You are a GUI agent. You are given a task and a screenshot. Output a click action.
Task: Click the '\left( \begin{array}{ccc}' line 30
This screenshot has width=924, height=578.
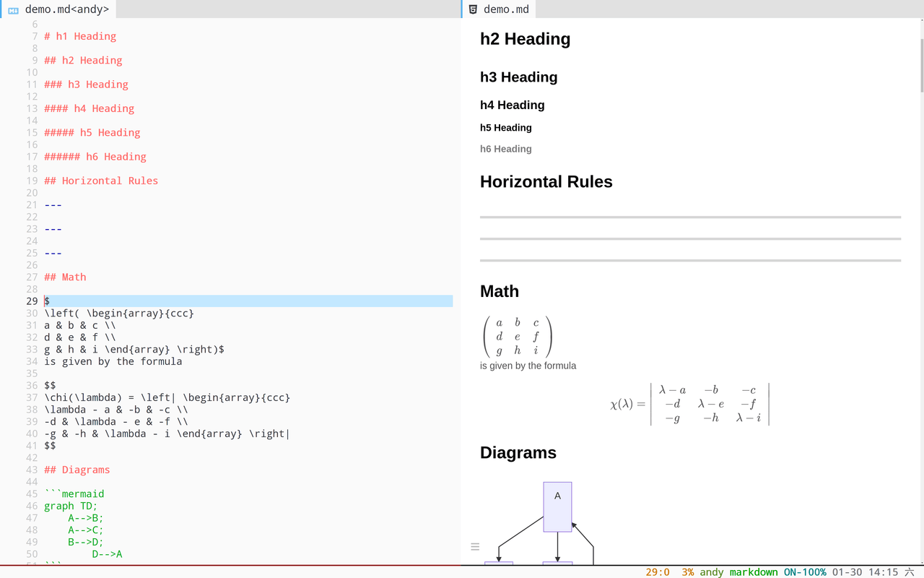119,314
